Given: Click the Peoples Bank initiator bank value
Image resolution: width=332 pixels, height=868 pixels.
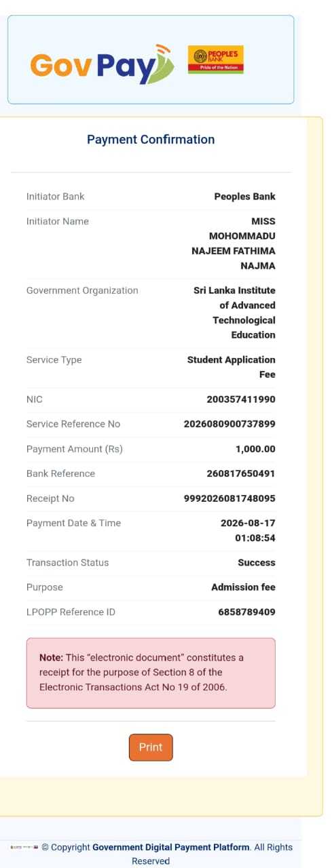Looking at the screenshot, I should [244, 197].
